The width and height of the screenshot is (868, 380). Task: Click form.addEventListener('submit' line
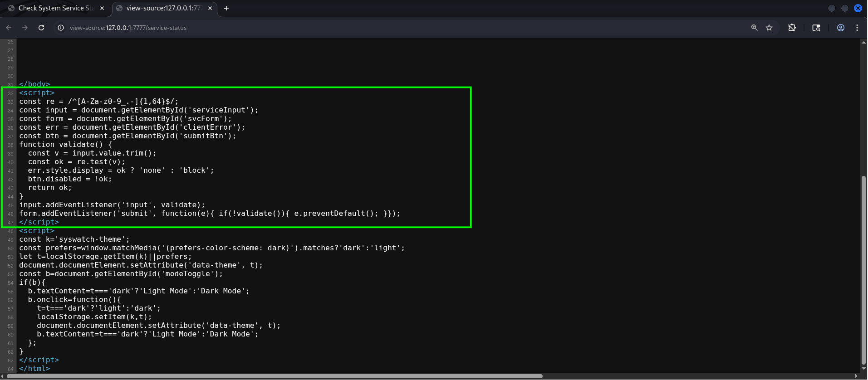coord(210,214)
